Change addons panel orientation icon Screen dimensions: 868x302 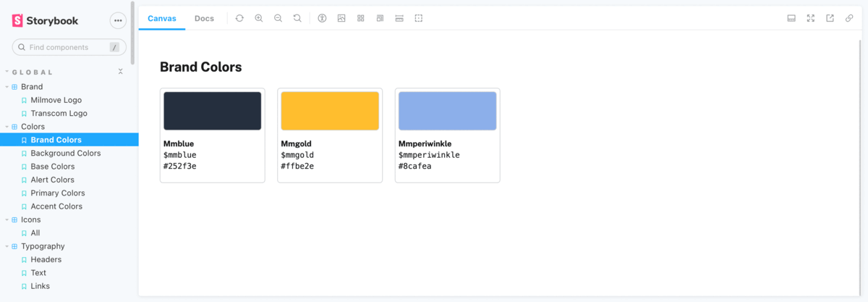(x=791, y=18)
